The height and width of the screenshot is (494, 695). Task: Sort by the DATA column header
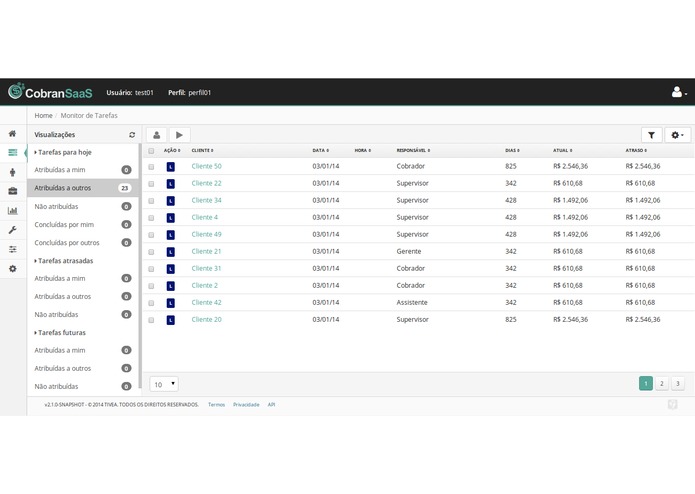pos(320,151)
